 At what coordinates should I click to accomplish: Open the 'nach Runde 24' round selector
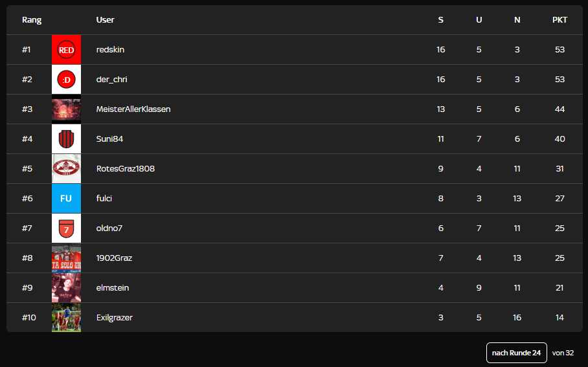(x=516, y=353)
